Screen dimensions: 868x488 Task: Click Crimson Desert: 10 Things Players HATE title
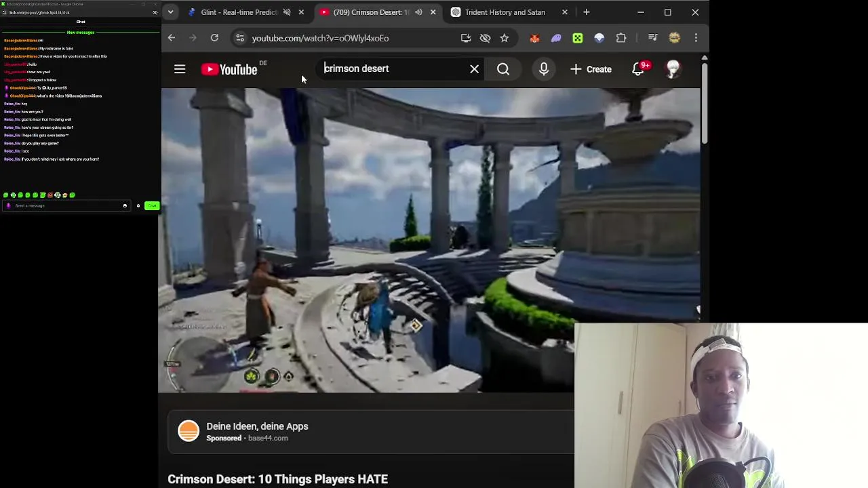277,479
